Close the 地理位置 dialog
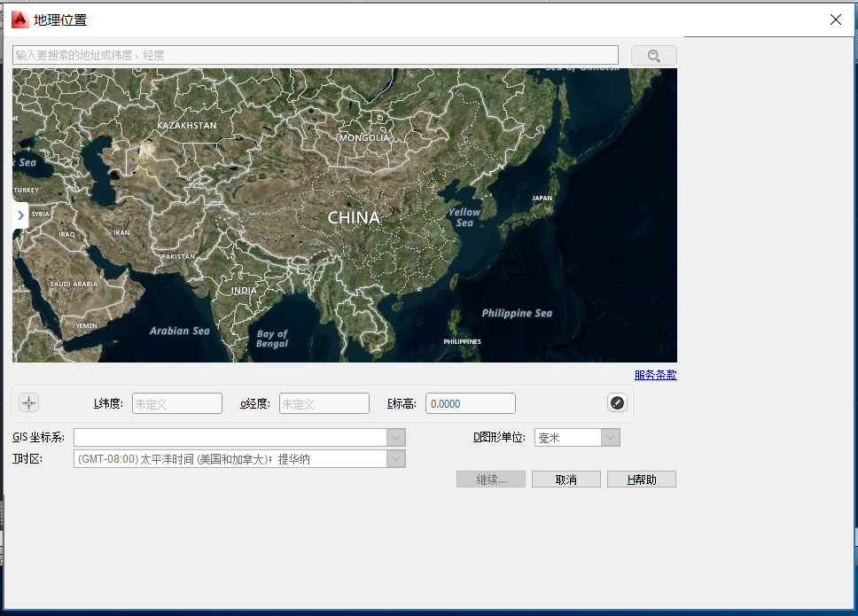858x616 pixels. (836, 19)
